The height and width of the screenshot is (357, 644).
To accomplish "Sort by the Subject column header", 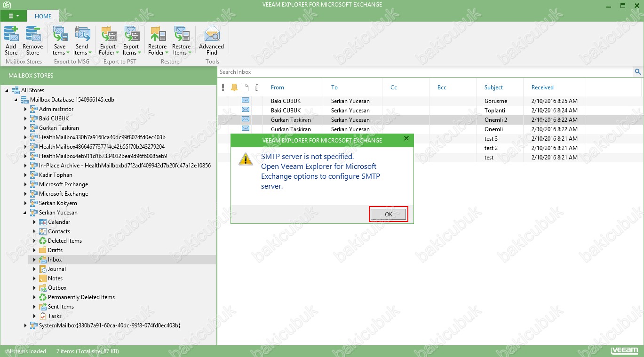I will tap(493, 87).
